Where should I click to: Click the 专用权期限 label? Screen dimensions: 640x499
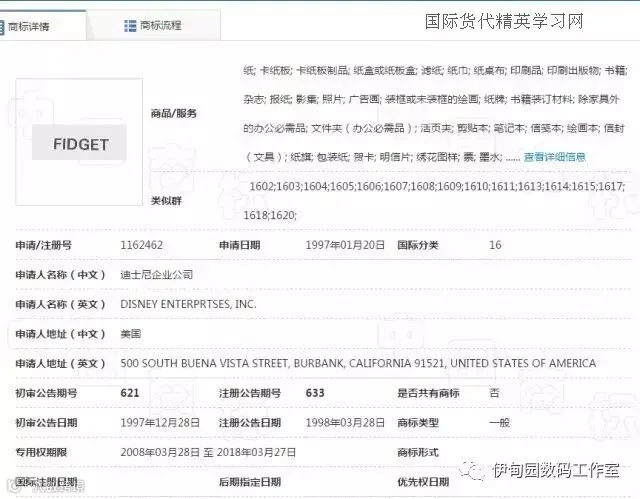41,452
